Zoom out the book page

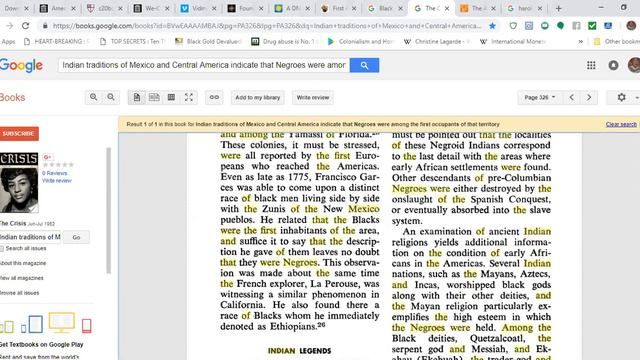[x=111, y=98]
